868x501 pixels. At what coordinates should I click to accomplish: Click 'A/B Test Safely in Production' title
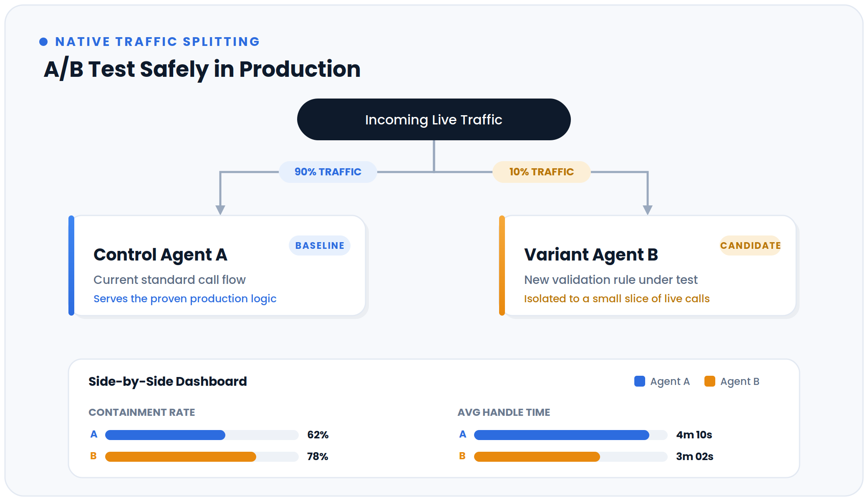[202, 69]
